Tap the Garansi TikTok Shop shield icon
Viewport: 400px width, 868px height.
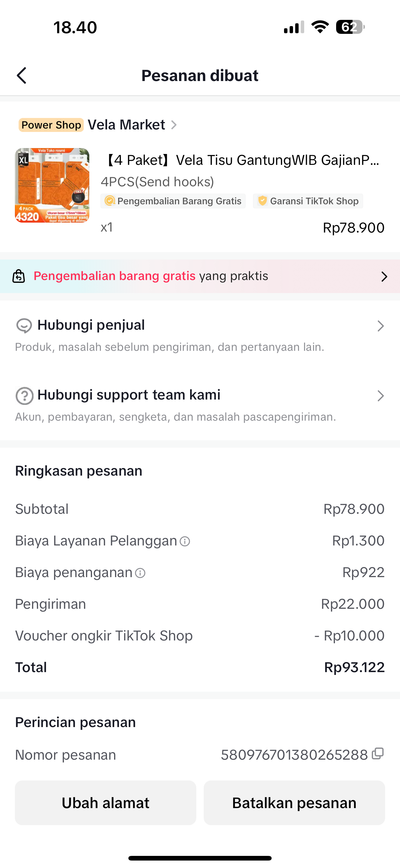262,201
